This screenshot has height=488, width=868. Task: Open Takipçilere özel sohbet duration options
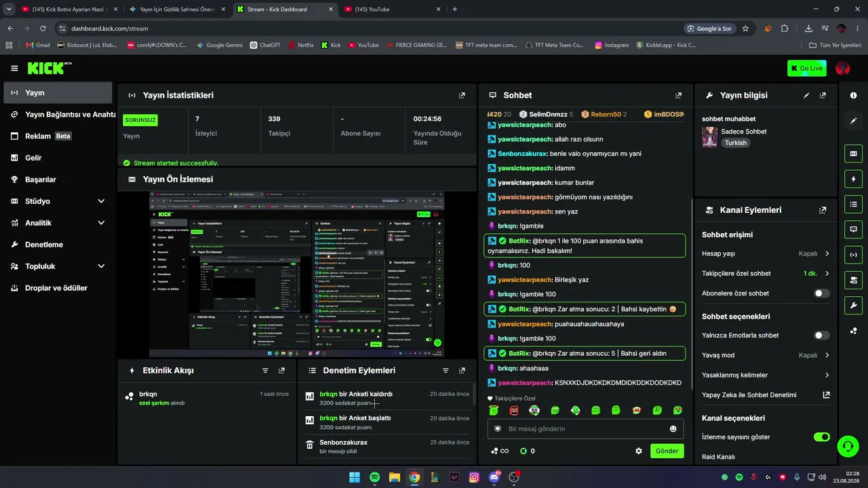(766, 273)
